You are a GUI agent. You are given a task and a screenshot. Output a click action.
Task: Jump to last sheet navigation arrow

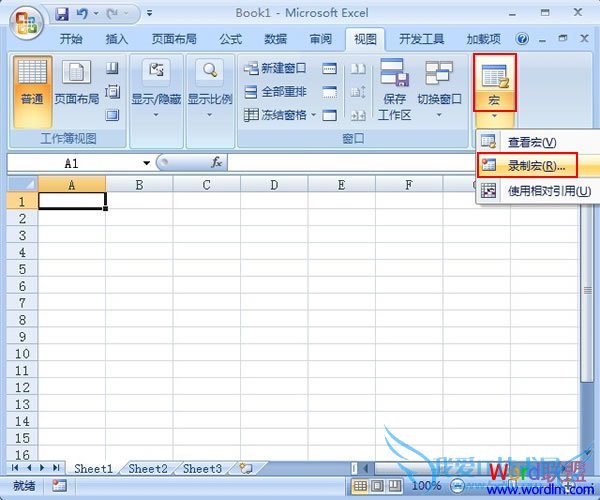[x=57, y=467]
